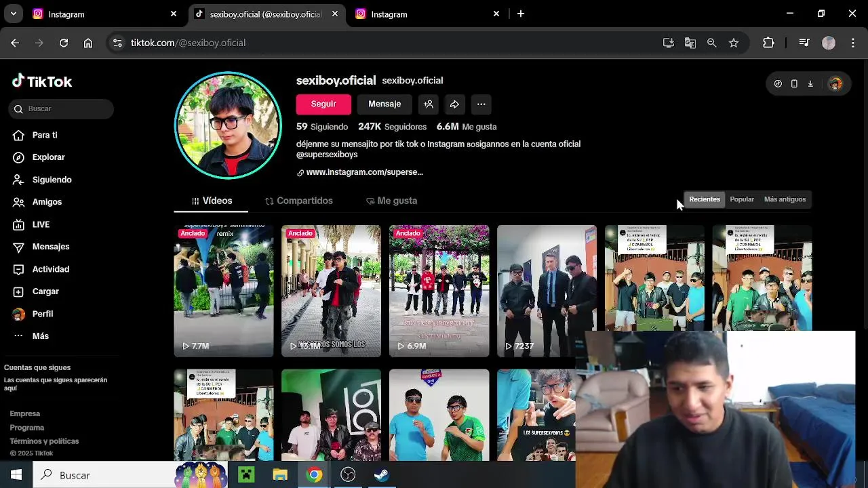Switch to the Compartidos tab
The height and width of the screenshot is (488, 868).
tap(299, 201)
